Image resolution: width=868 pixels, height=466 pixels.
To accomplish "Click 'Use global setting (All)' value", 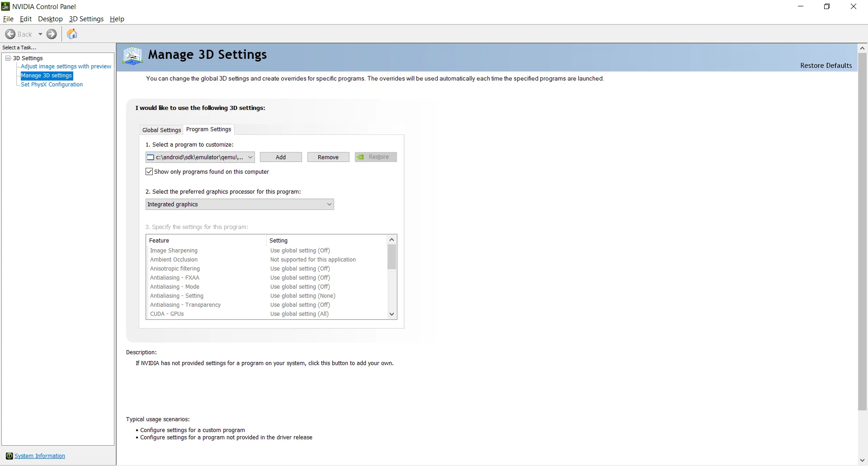I will pyautogui.click(x=299, y=314).
